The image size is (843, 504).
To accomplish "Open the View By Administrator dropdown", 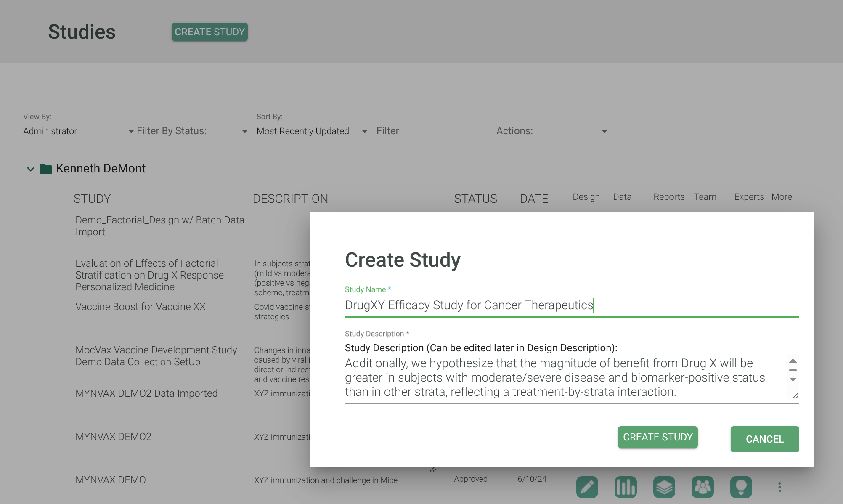I will coord(78,131).
